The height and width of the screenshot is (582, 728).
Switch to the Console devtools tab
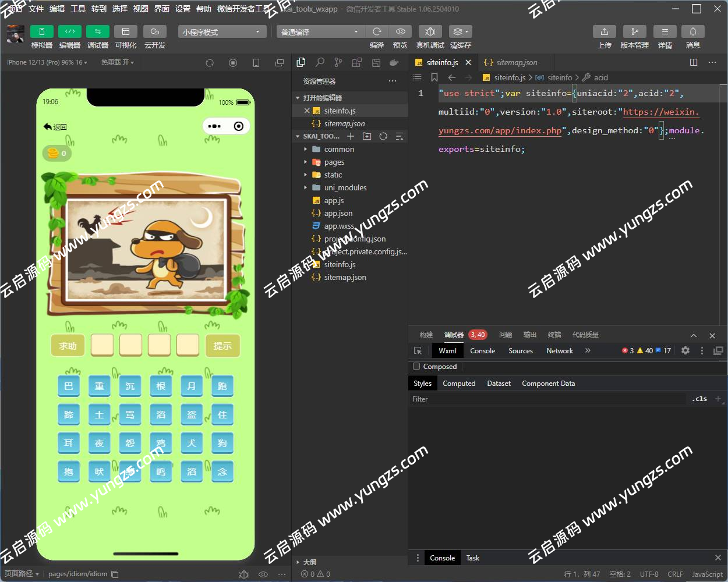[482, 351]
